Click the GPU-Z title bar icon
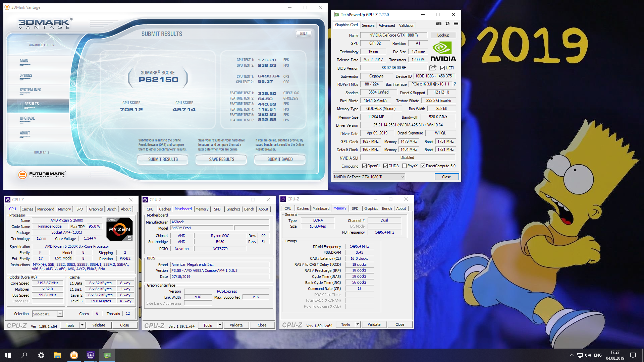The width and height of the screenshot is (644, 362). pyautogui.click(x=336, y=15)
